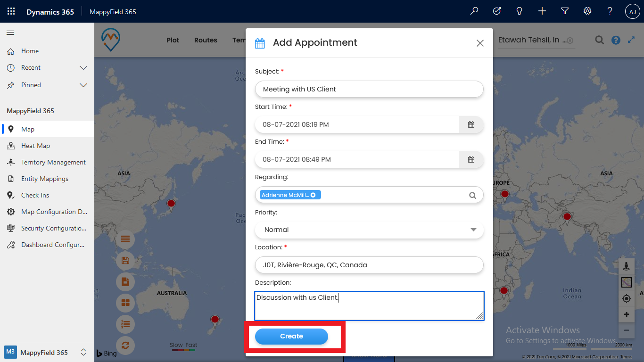Click the refresh icon on map toolbar
Image resolution: width=644 pixels, height=362 pixels.
click(x=125, y=346)
